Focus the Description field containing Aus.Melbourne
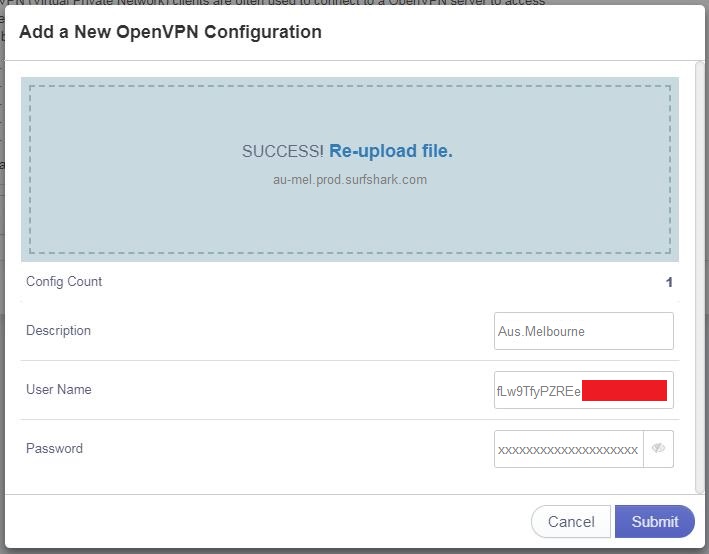The width and height of the screenshot is (709, 554). (583, 331)
